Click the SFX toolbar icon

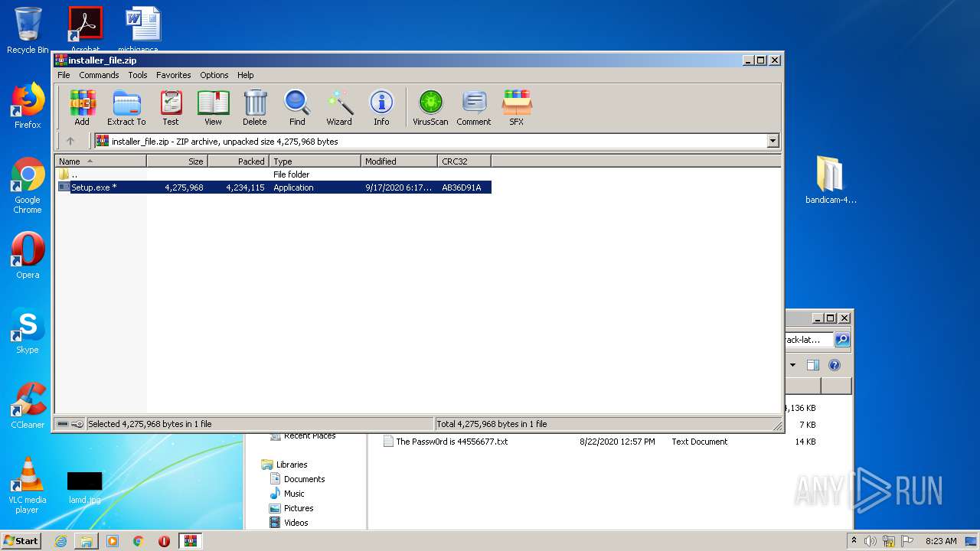(x=517, y=108)
